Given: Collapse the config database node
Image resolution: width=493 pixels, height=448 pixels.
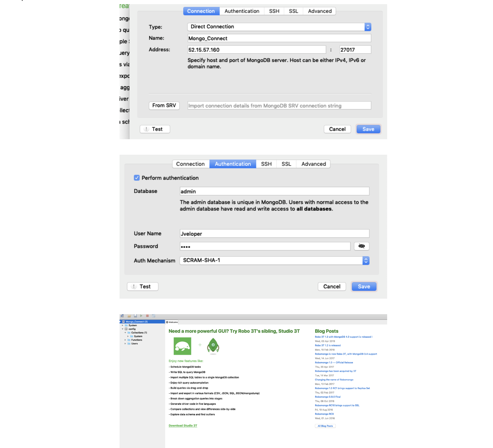Looking at the screenshot, I should (123, 329).
